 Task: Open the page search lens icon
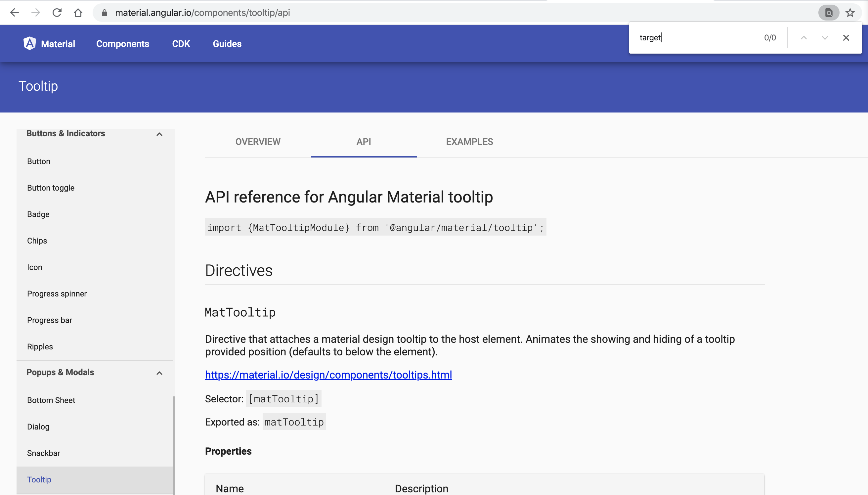tap(829, 13)
